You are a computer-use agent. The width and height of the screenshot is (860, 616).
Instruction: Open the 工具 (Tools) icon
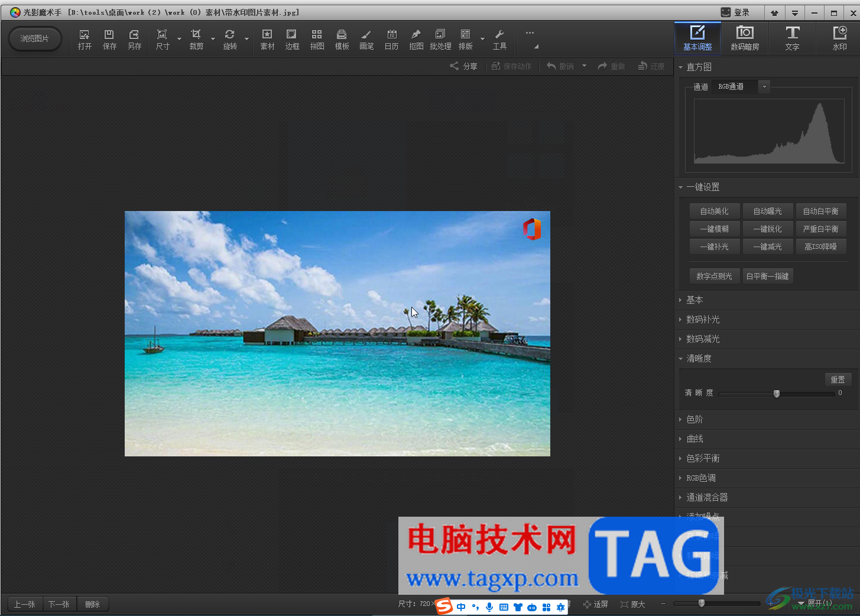(499, 40)
